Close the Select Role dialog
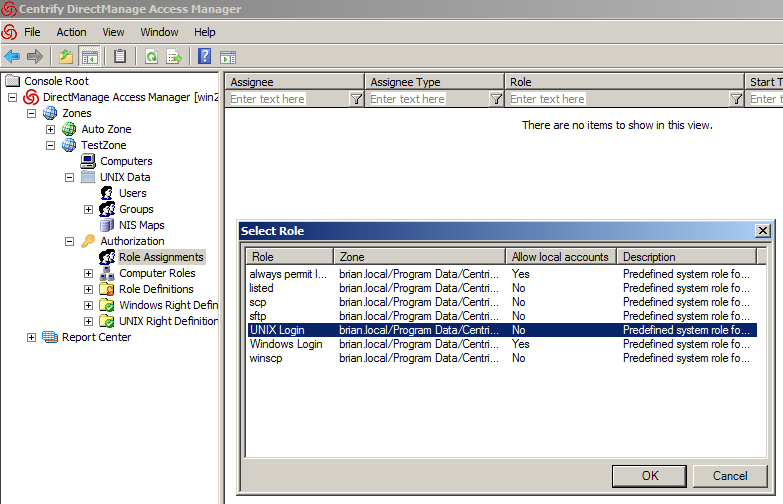Screen dimensions: 783x504 (x=763, y=230)
